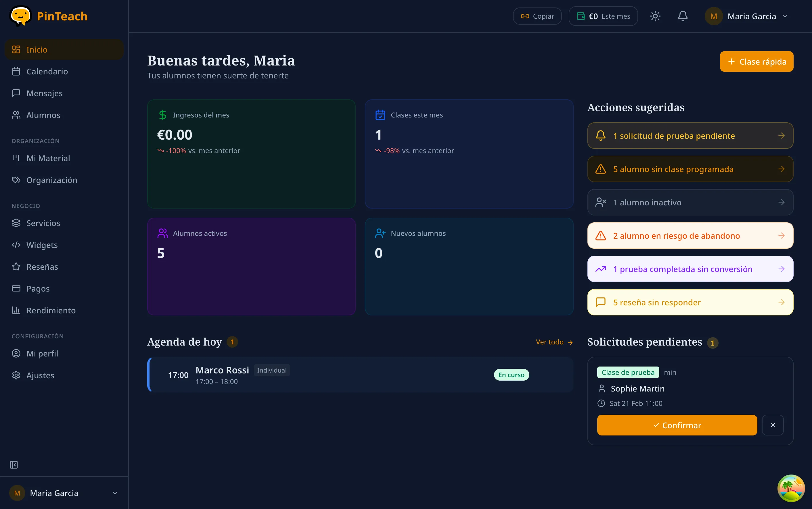The image size is (812, 509).
Task: Open arrow on 5 alumno sin clase programada
Action: tap(782, 169)
